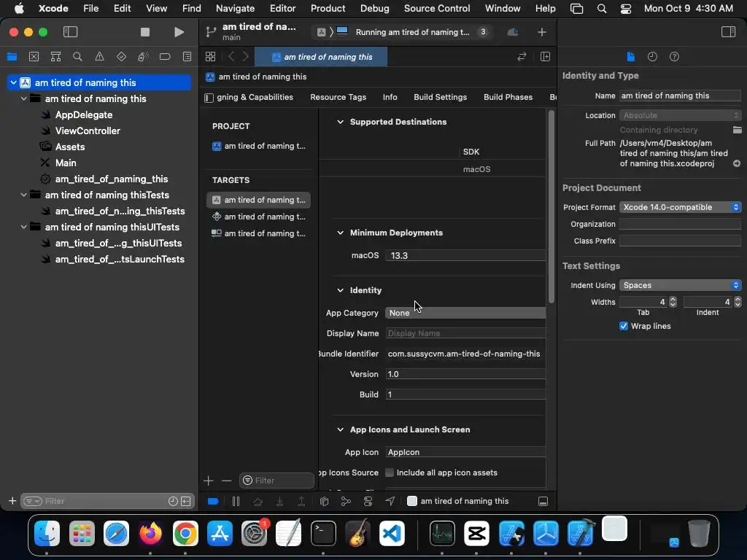This screenshot has width=747, height=560.
Task: Open the Project navigator folder icon
Action: click(x=12, y=57)
